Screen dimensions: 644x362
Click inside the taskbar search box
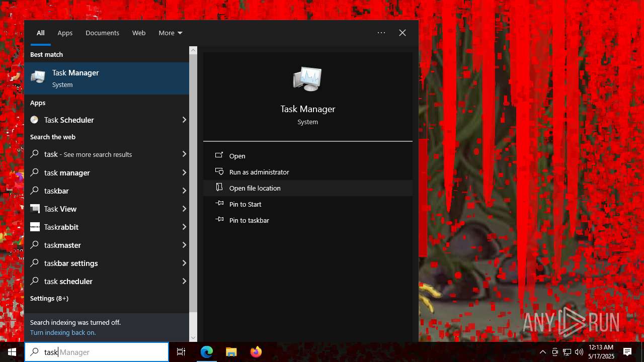[x=97, y=352]
